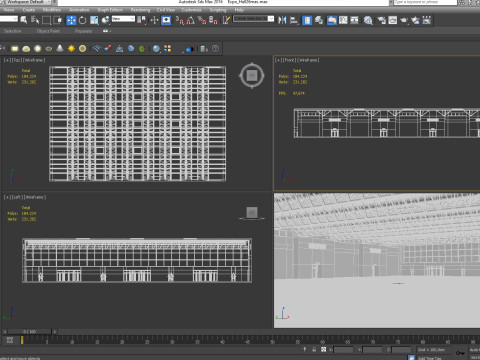Step time slider to previous frame arrow

coord(5,332)
